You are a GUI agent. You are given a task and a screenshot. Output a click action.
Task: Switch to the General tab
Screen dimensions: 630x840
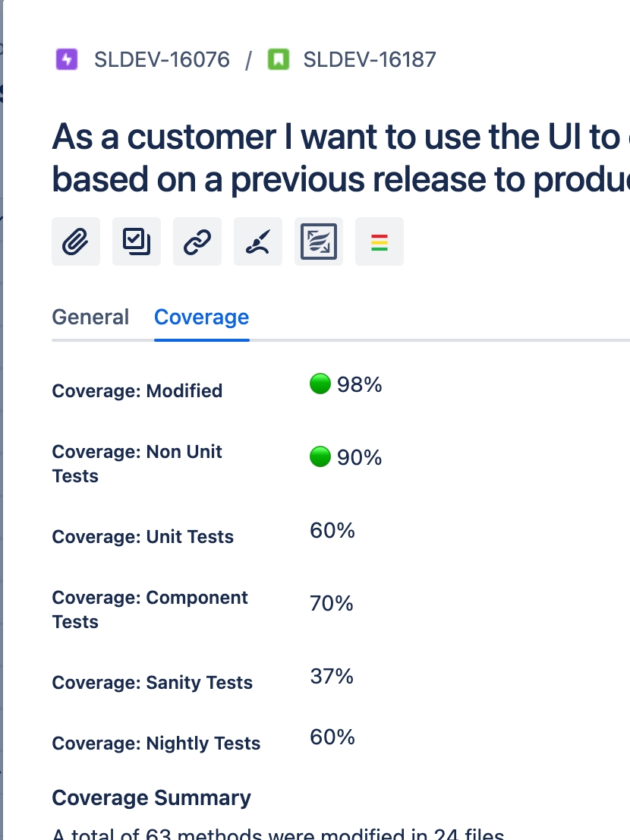click(x=90, y=317)
